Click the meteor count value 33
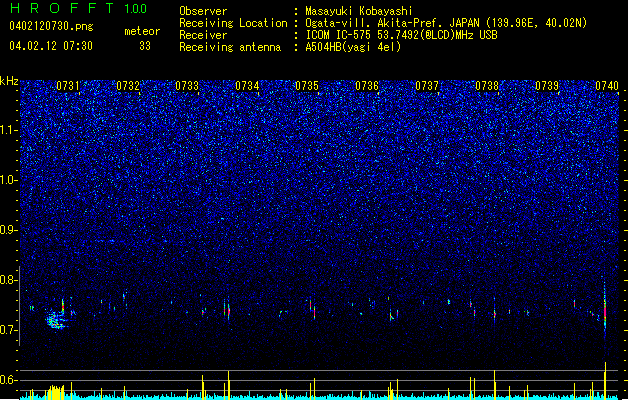The image size is (629, 400). point(145,46)
